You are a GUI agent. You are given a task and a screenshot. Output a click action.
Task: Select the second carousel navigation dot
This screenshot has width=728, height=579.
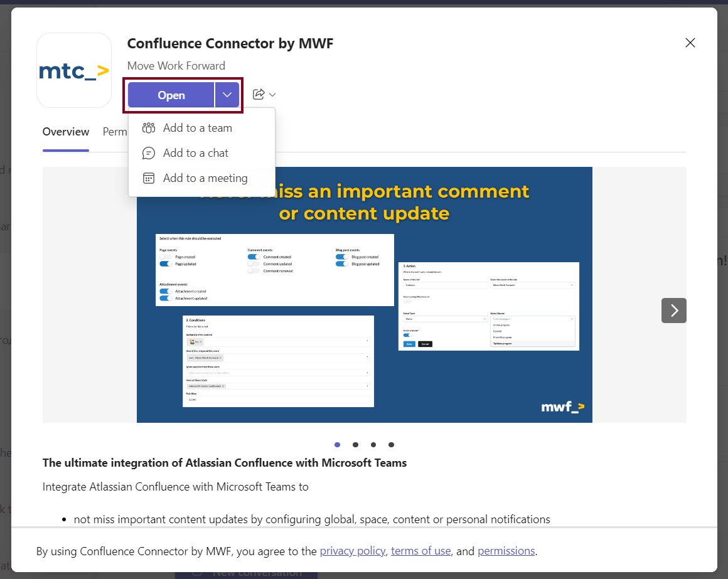pos(355,445)
